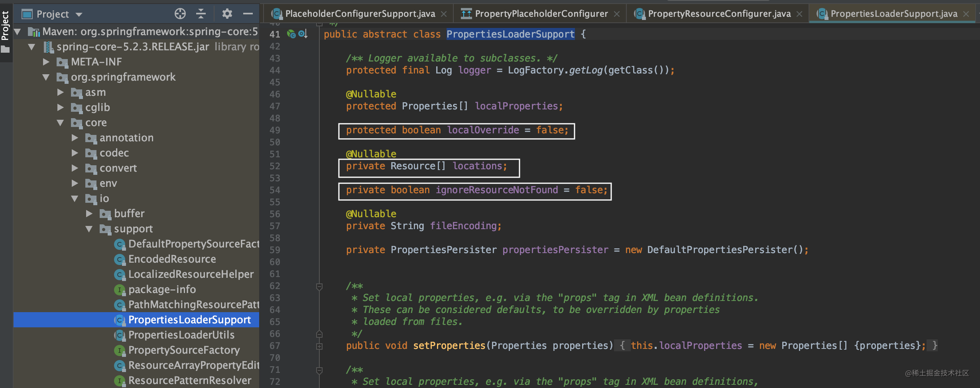980x388 pixels.
Task: Toggle the comment fold marker on line 71
Action: click(319, 370)
